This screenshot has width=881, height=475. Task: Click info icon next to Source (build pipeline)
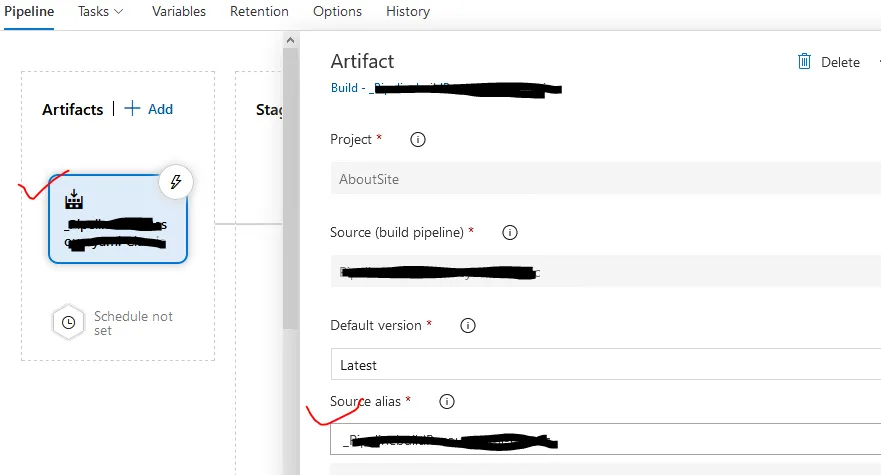pyautogui.click(x=509, y=233)
